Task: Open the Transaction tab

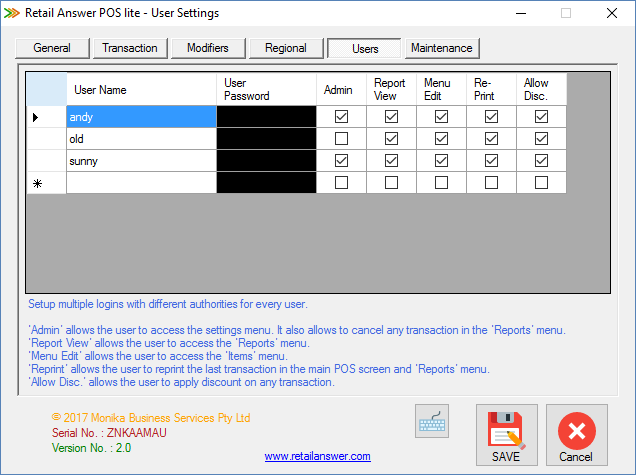Action: 130,48
